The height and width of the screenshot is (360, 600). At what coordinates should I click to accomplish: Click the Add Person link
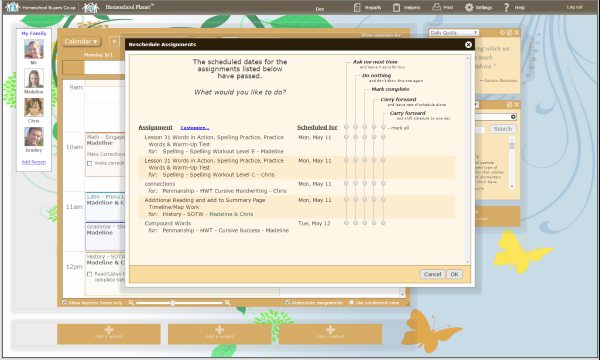(34, 162)
